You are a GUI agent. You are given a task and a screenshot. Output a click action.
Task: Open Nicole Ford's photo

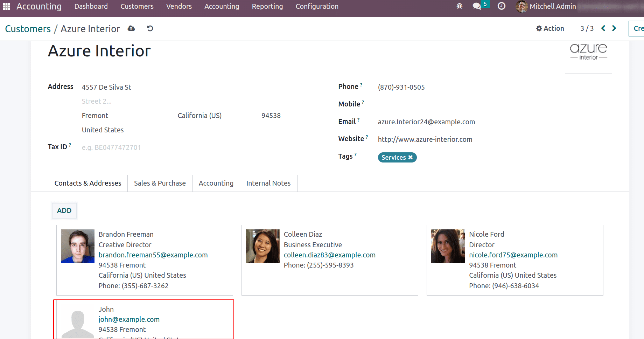click(x=448, y=246)
